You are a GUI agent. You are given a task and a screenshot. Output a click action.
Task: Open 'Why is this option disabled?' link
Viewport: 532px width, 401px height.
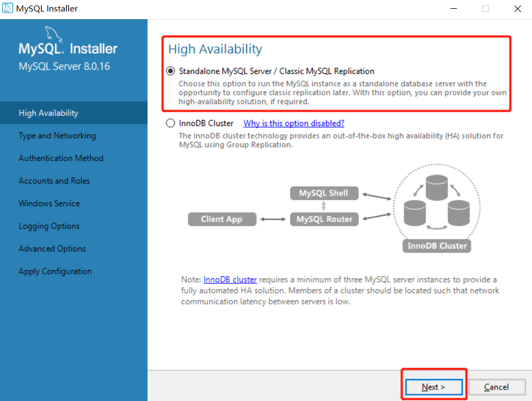294,123
